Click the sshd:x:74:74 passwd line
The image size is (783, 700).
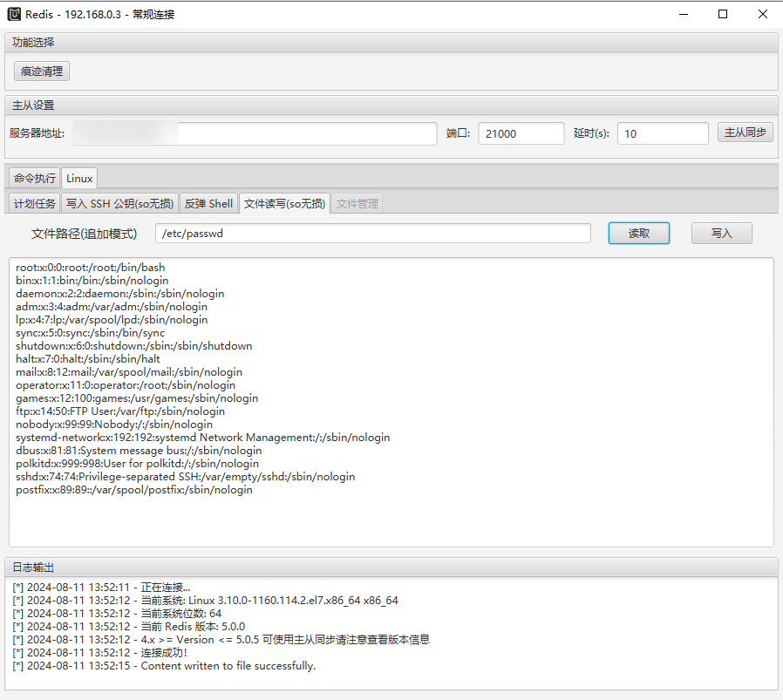(185, 476)
